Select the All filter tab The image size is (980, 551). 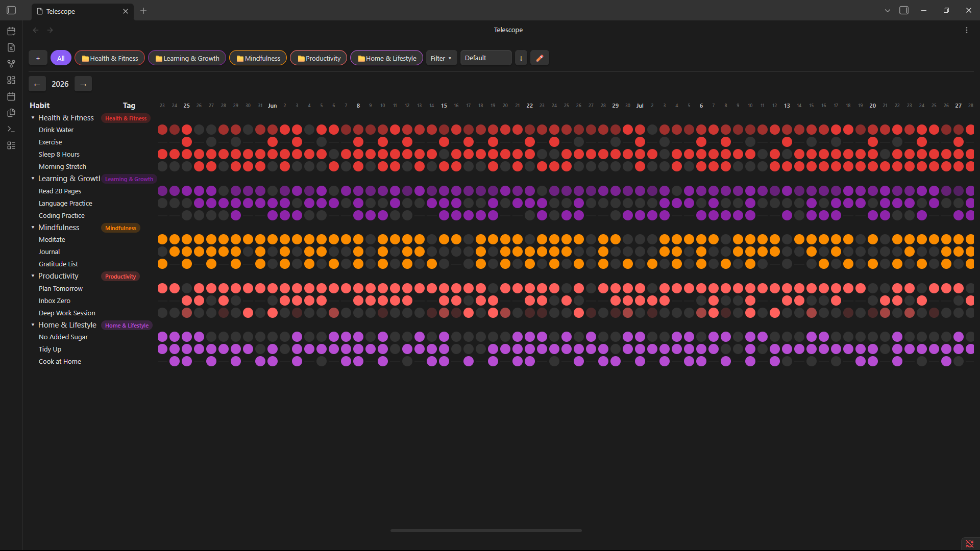coord(61,58)
